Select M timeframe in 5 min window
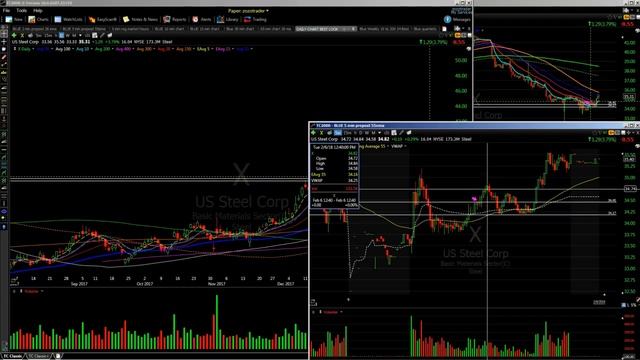This screenshot has height=360, width=640. (373, 133)
